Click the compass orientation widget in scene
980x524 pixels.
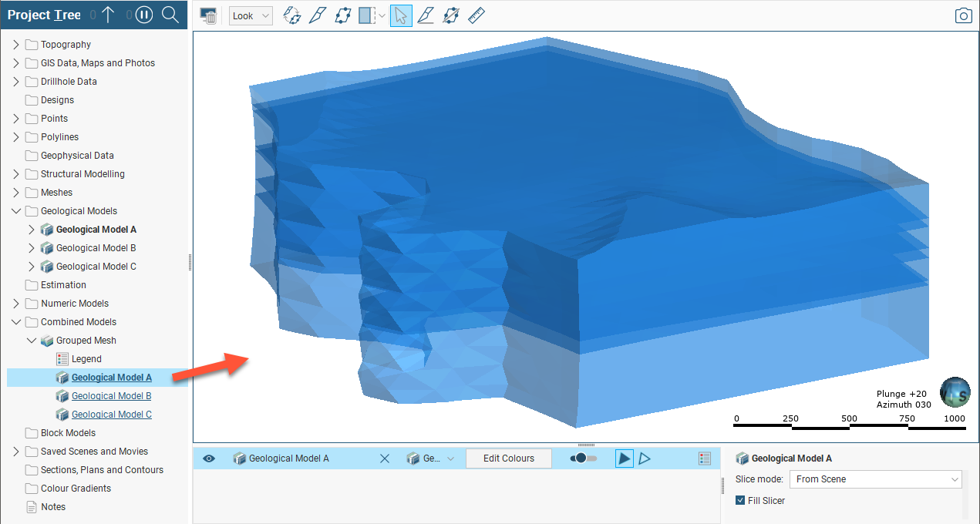[955, 392]
